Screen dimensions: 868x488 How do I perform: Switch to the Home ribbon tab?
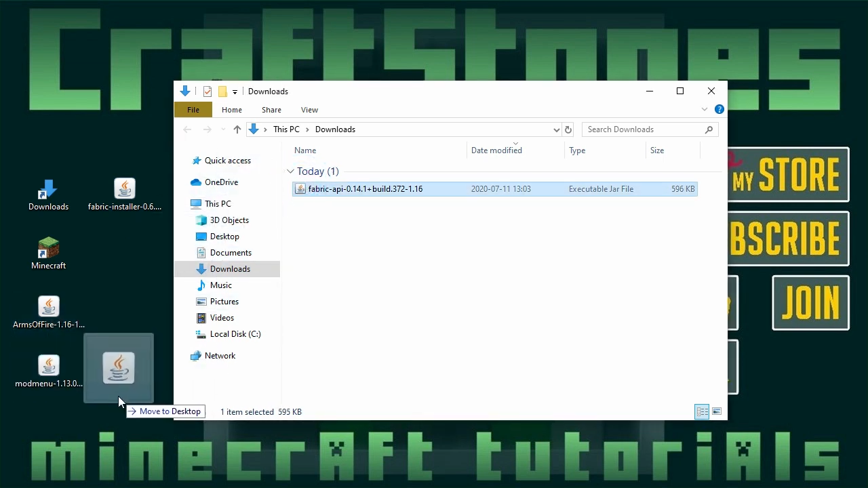pyautogui.click(x=231, y=110)
